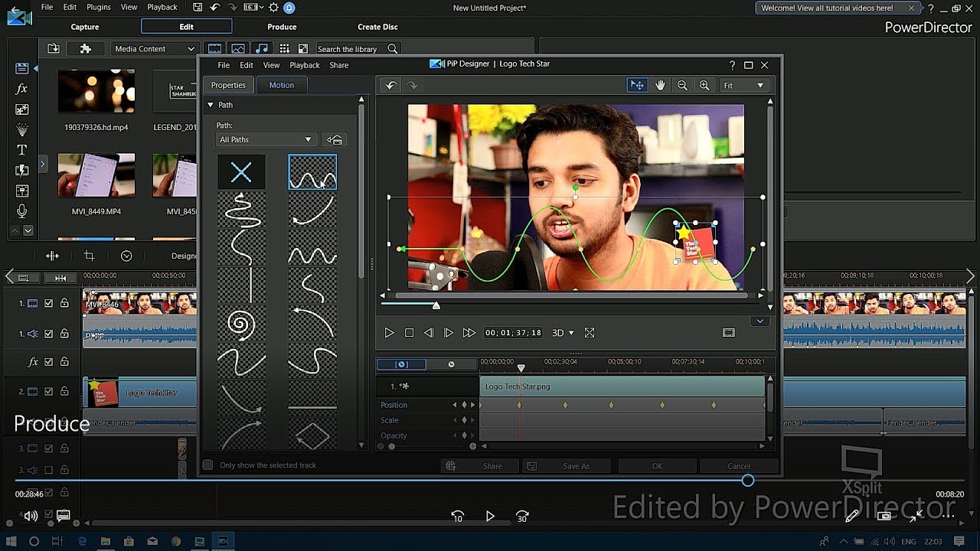
Task: Open the All Paths dropdown
Action: [265, 140]
